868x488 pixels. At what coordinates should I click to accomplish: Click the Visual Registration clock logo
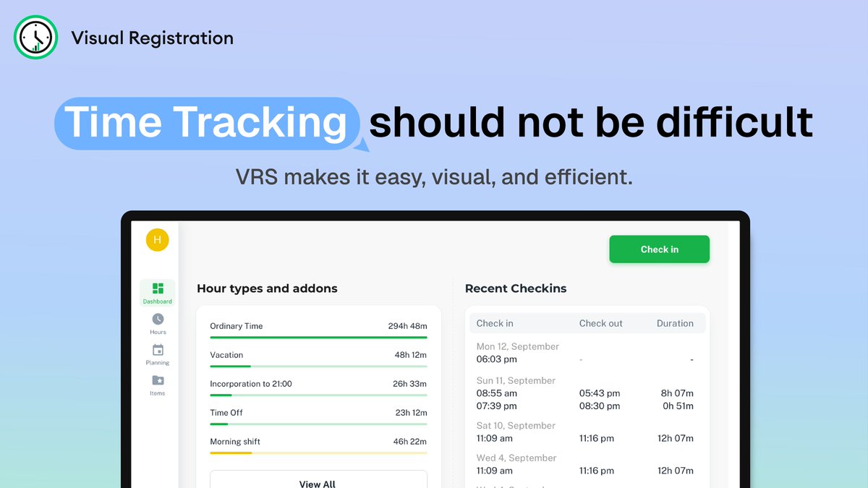point(35,38)
